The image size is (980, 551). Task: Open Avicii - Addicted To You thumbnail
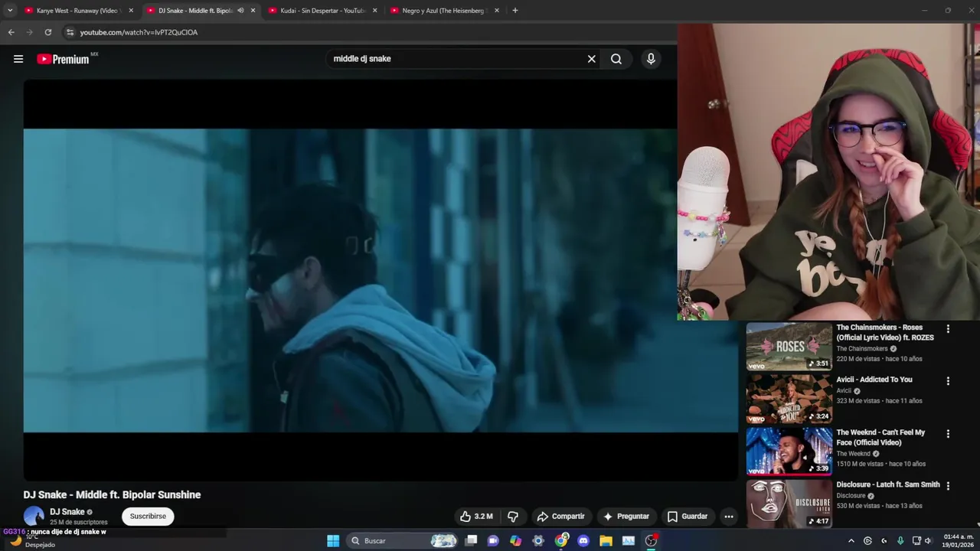click(x=789, y=399)
